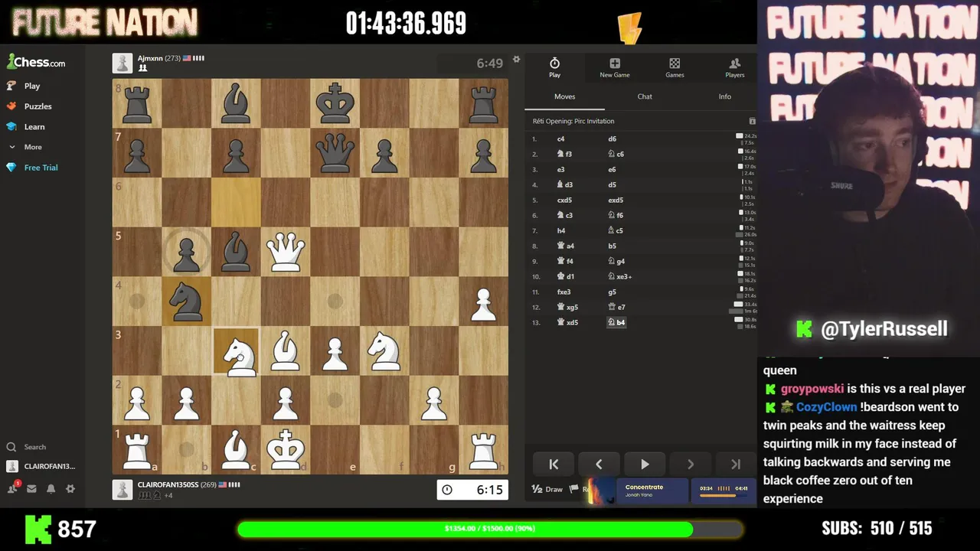Click the black knight on b4

tap(186, 301)
